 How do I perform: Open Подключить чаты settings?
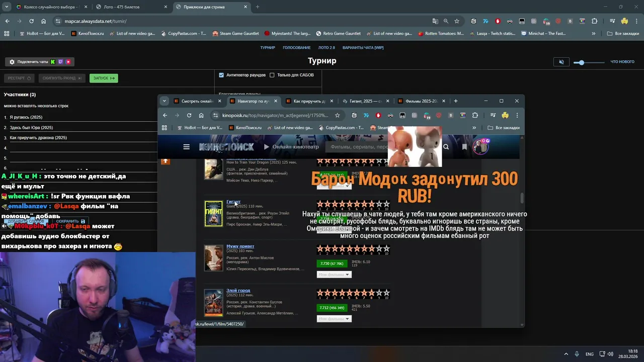tap(40, 62)
